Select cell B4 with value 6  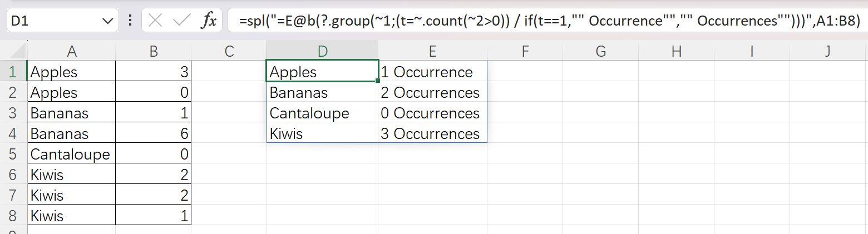(x=154, y=133)
